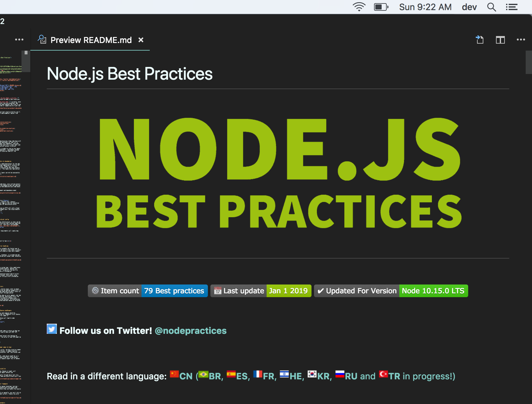
Task: Open the ES Spanish translation link
Action: [242, 376]
